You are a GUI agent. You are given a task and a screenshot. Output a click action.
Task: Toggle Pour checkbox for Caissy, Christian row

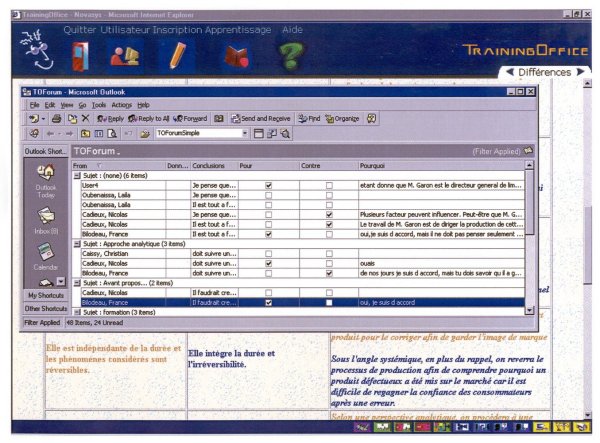tap(269, 254)
